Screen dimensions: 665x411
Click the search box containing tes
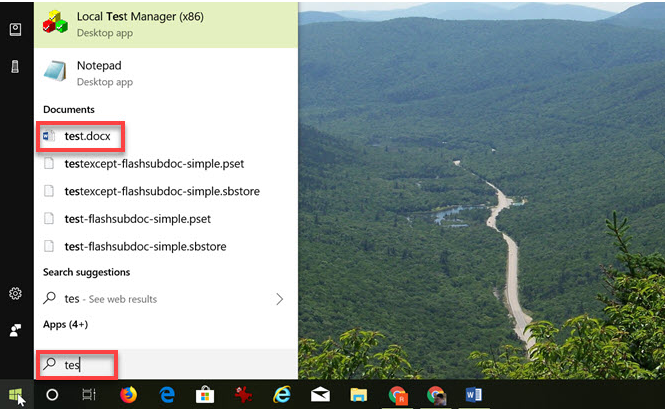[166, 364]
